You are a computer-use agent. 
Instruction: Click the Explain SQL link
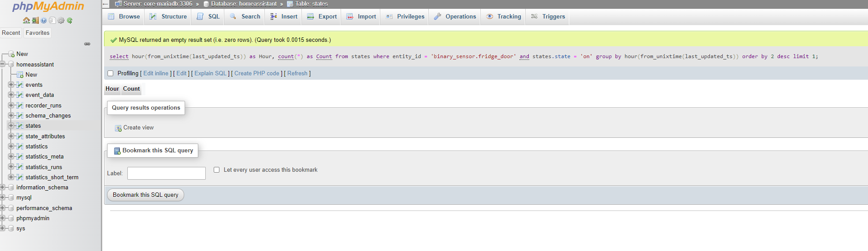[210, 74]
